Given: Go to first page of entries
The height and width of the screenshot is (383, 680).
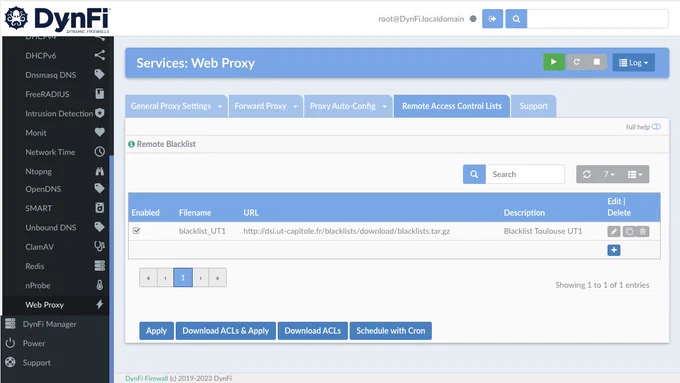Looking at the screenshot, I should 148,278.
